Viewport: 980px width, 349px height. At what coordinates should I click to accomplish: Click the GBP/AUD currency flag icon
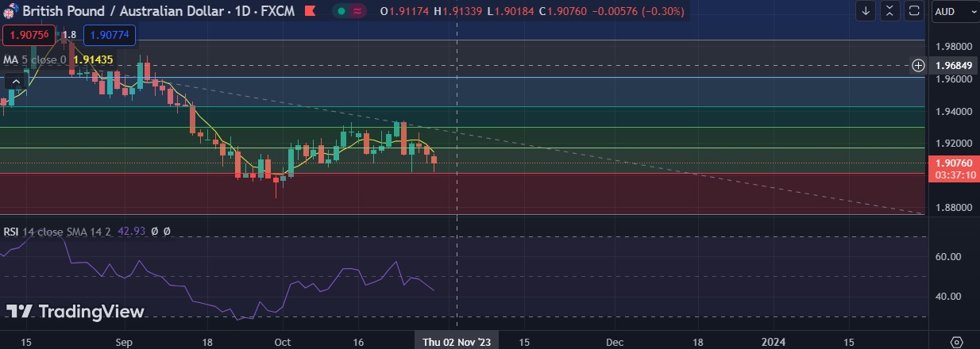pyautogui.click(x=10, y=12)
